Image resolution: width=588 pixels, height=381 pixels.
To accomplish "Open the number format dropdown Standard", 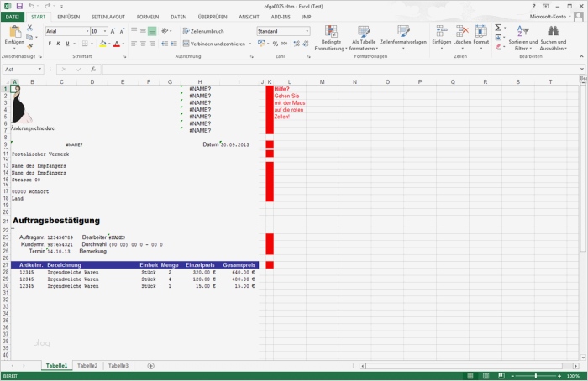I will pyautogui.click(x=307, y=31).
